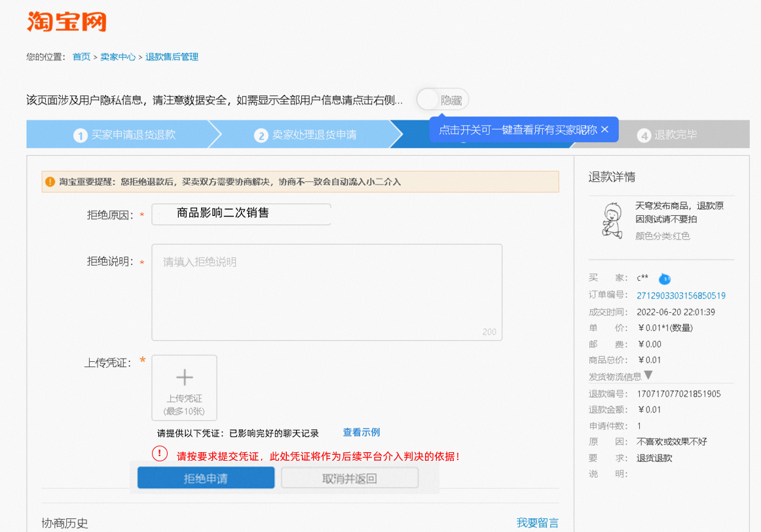761x532 pixels.
Task: Open the 拒绝原因 dropdown showing 商品影响二次销售
Action: point(240,214)
